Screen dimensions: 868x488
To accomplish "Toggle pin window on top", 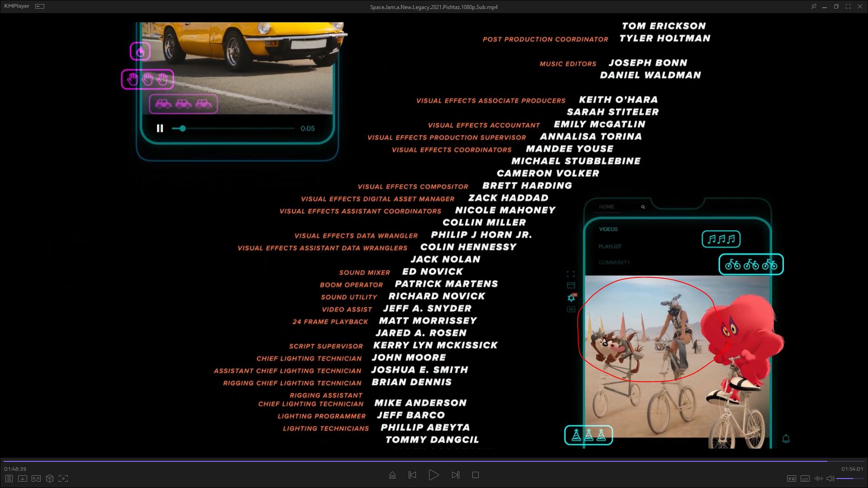I will coord(813,6).
